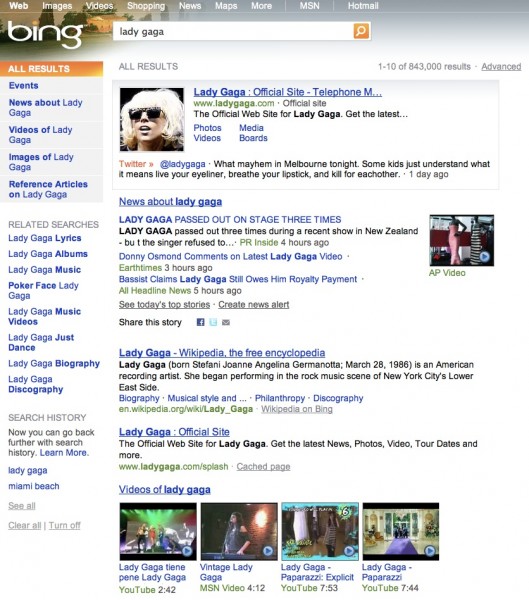Open 'Cached page' link
This screenshot has height=600, width=529.
263,467
